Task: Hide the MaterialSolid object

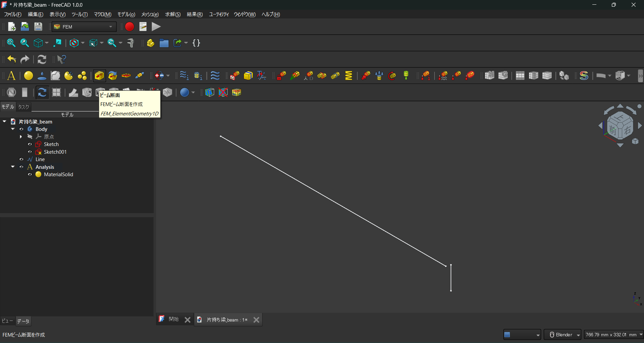Action: [x=30, y=175]
